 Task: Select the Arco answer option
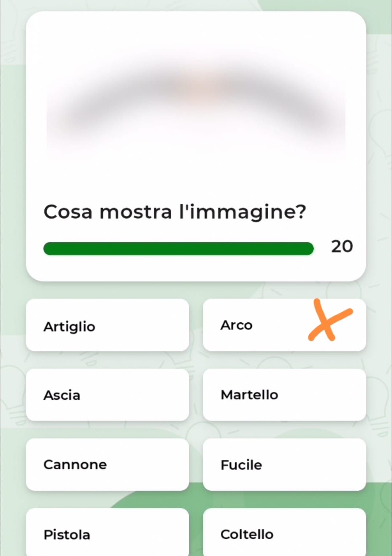pyautogui.click(x=284, y=325)
